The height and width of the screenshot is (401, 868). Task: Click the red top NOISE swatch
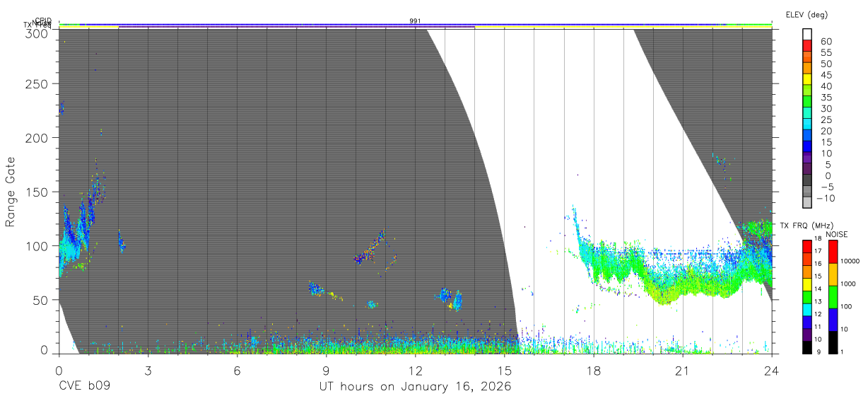point(833,251)
